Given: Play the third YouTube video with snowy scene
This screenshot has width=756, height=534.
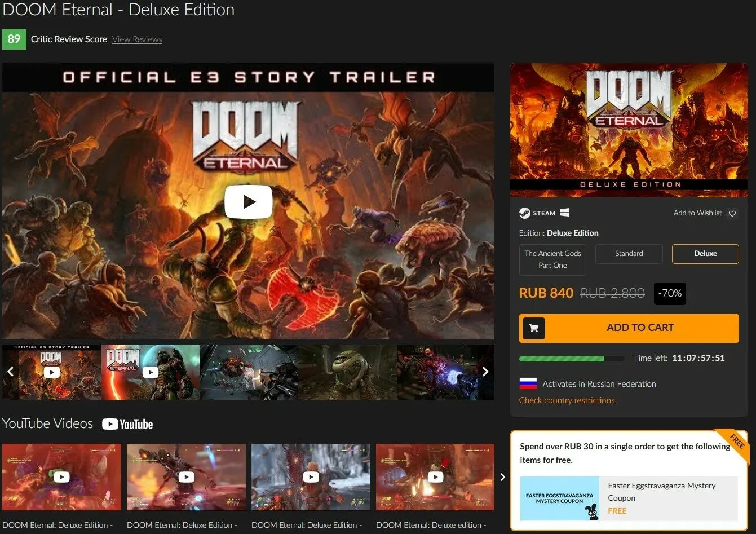Looking at the screenshot, I should coord(311,477).
